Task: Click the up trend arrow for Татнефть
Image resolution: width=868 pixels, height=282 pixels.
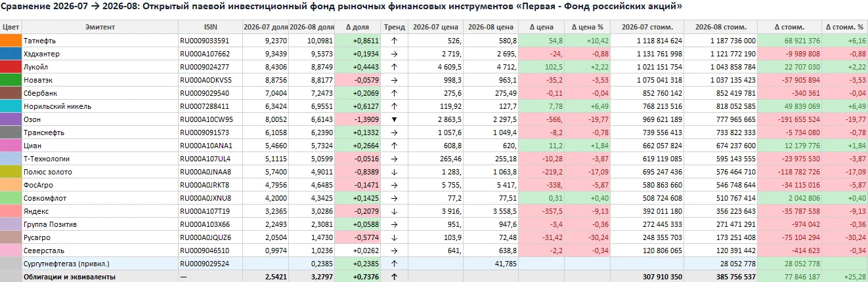Action: 394,40
